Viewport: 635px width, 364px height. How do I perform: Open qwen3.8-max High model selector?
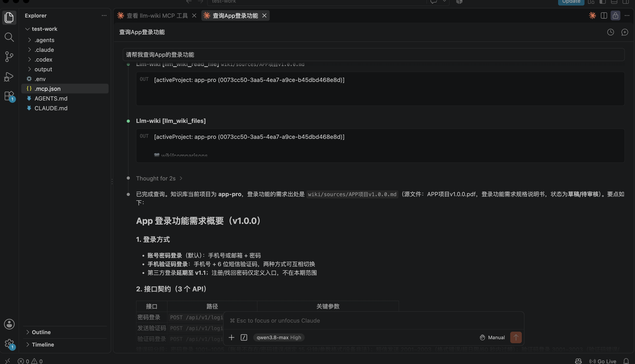[279, 337]
